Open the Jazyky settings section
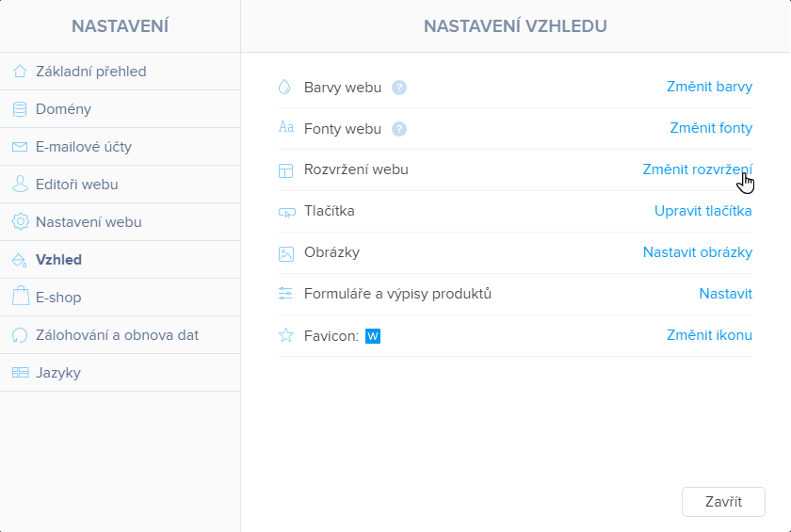The width and height of the screenshot is (791, 532). click(x=121, y=373)
